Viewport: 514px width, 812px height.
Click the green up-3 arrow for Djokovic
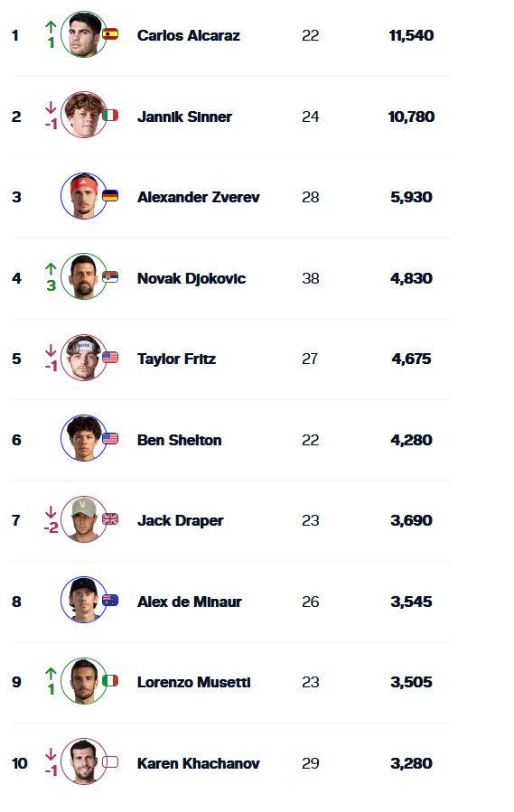point(51,269)
